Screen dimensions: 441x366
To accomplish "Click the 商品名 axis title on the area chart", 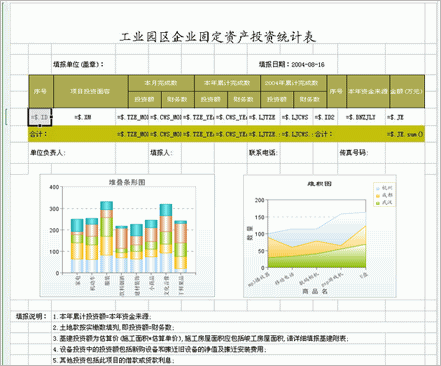I will (x=315, y=291).
